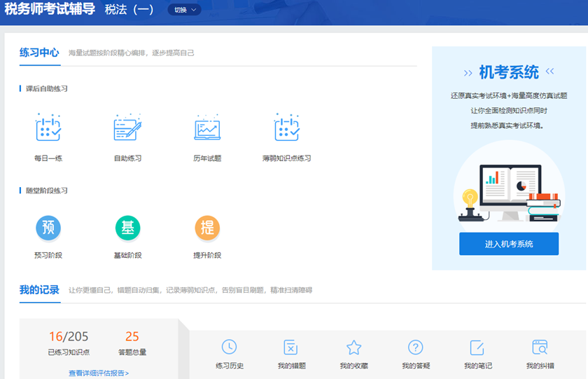Click the computer exam illustration image
Screen dimensions: 588x379
coord(509,191)
